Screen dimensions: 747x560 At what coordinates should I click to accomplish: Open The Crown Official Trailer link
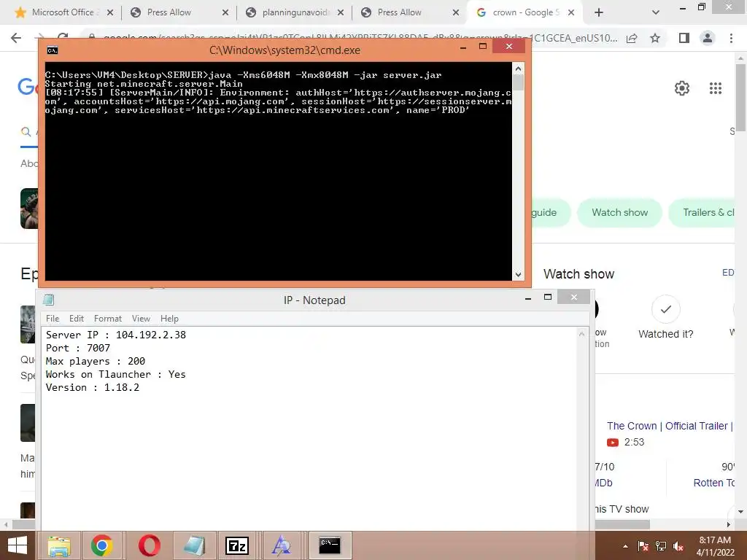tap(670, 426)
